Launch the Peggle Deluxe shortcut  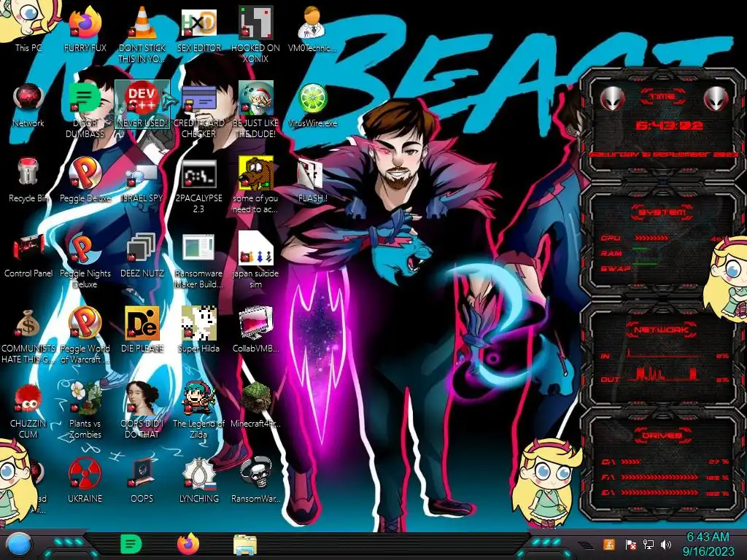click(x=85, y=180)
